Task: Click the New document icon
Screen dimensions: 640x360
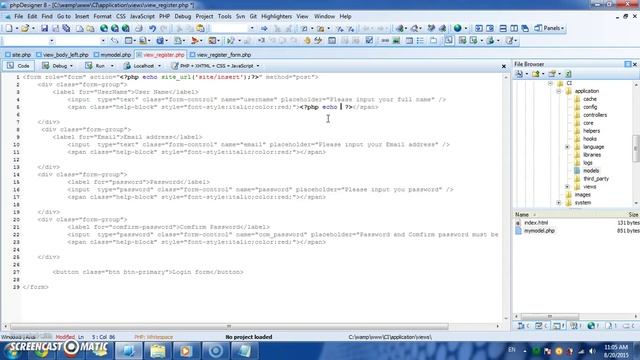Action: pyautogui.click(x=9, y=28)
